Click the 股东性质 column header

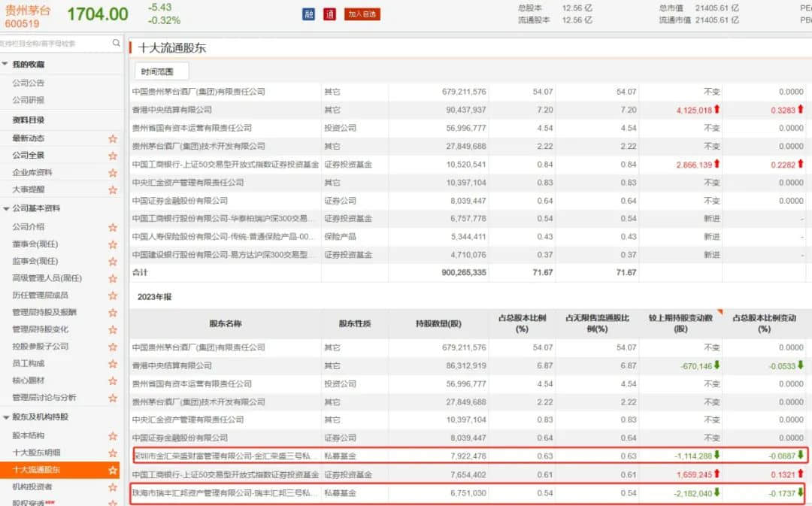tap(355, 324)
